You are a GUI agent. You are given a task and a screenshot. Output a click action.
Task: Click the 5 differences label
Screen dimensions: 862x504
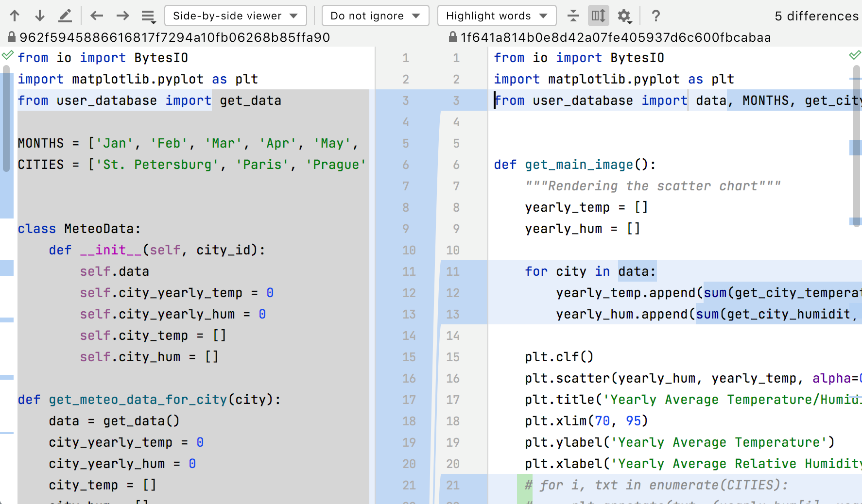coord(816,16)
